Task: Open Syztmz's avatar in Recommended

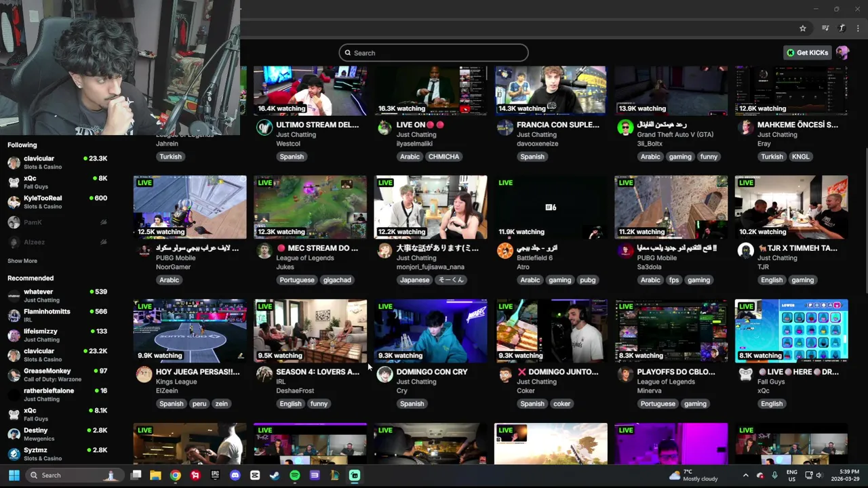Action: click(14, 454)
